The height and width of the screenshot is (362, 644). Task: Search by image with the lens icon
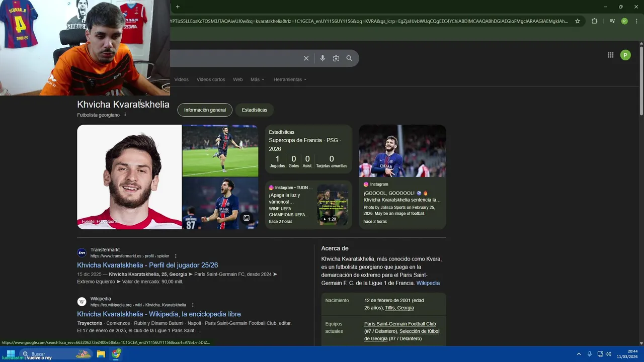(x=336, y=58)
